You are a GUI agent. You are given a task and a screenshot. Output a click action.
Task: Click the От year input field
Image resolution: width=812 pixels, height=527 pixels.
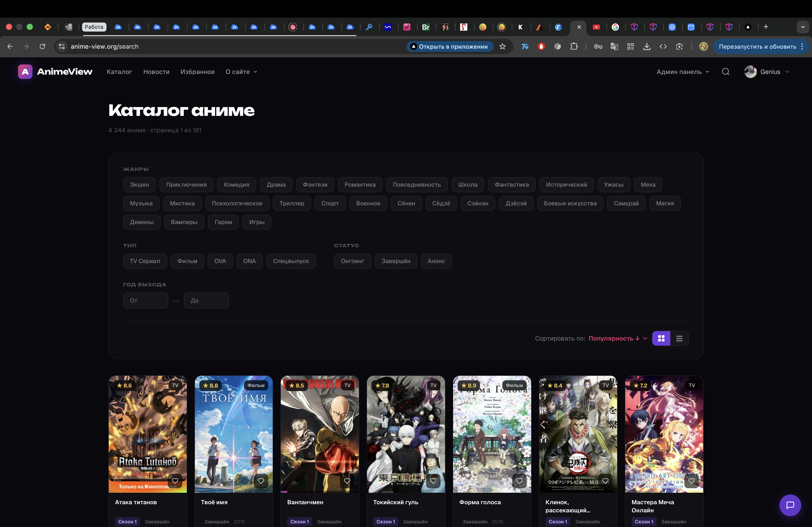click(145, 300)
